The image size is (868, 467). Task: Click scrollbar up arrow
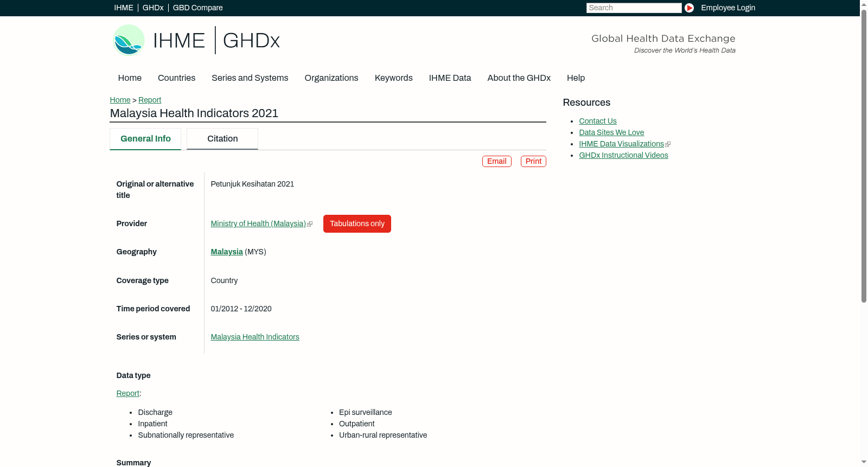pos(864,4)
